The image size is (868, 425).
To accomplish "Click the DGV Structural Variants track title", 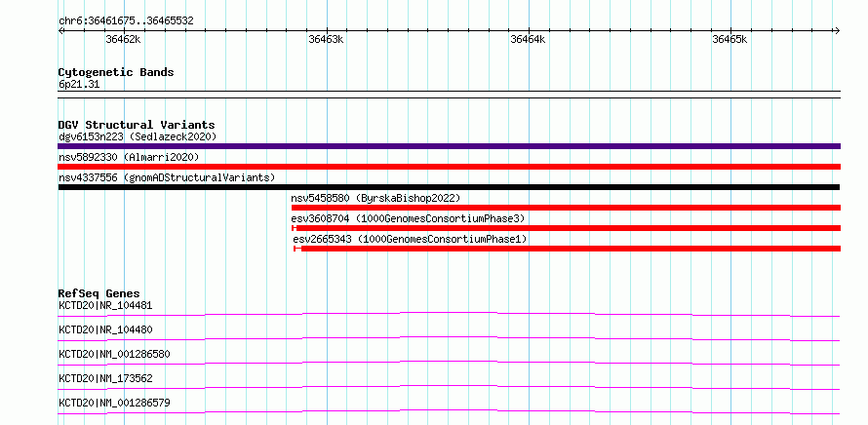I will coord(137,125).
